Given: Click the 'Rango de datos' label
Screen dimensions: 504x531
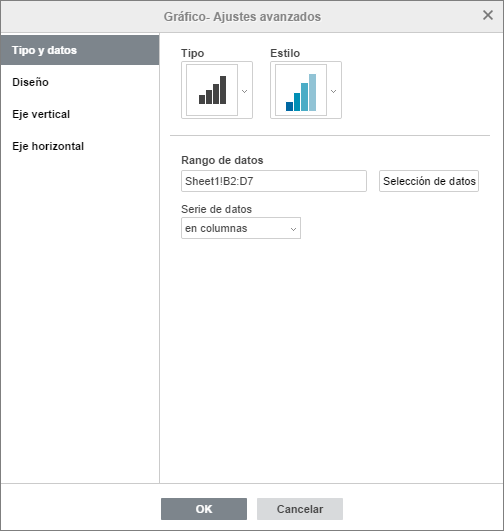Looking at the screenshot, I should click(222, 160).
